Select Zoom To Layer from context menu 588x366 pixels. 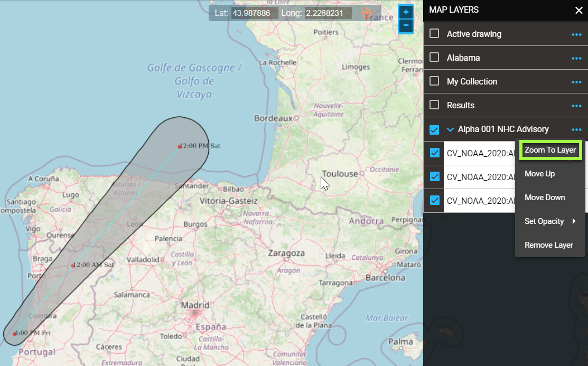point(550,150)
